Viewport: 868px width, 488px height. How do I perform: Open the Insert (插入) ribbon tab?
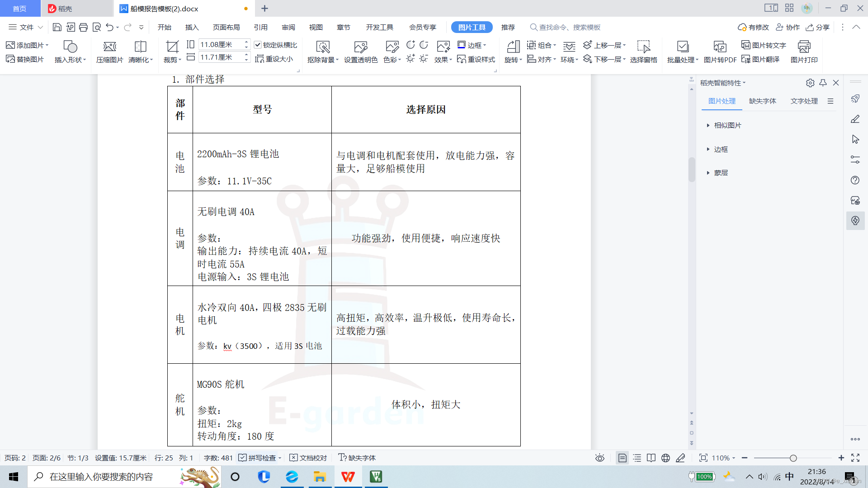192,27
